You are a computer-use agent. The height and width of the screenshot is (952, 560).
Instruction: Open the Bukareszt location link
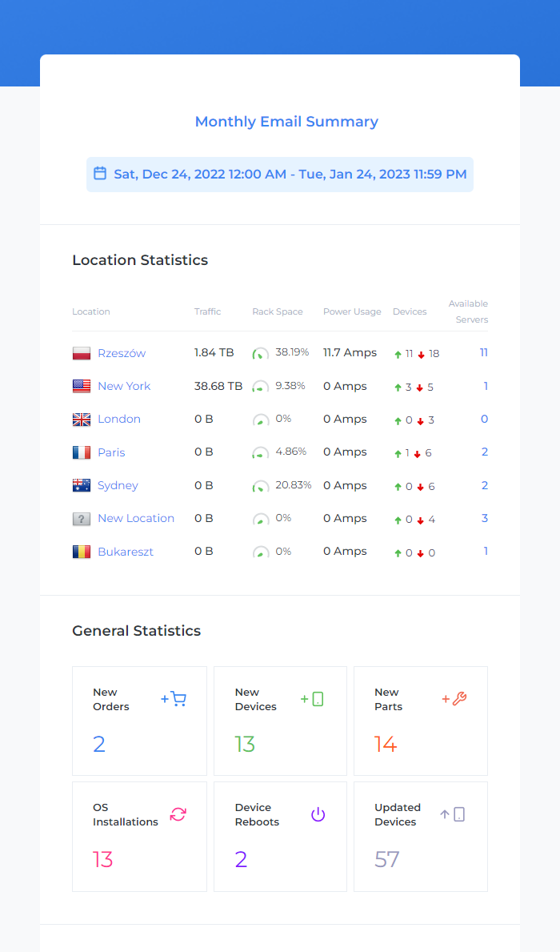tap(126, 552)
